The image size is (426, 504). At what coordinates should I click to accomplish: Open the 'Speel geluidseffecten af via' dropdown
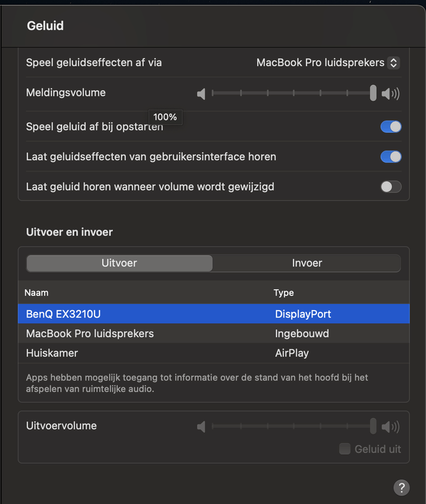328,63
